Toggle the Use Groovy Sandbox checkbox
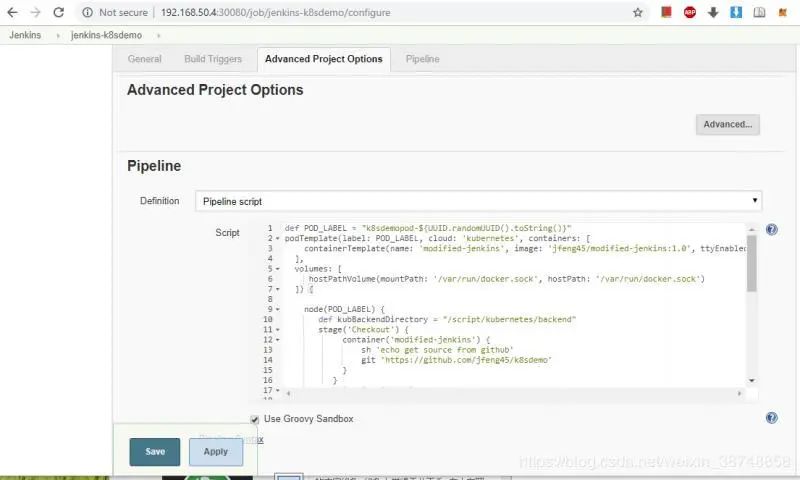 tap(255, 419)
